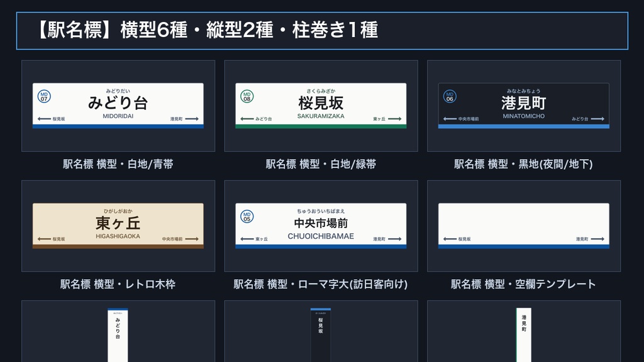Click the SAKURAMIZAKA romaji text
This screenshot has height=362, width=644.
coord(321,116)
